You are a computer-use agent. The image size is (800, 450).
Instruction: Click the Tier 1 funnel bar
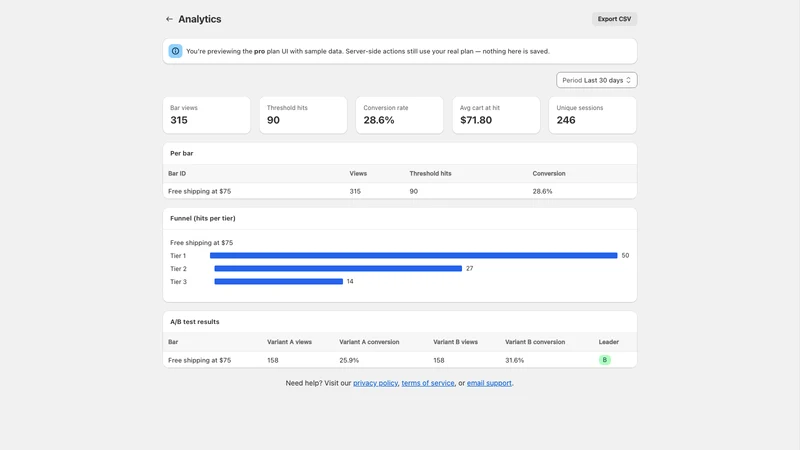[x=413, y=256]
